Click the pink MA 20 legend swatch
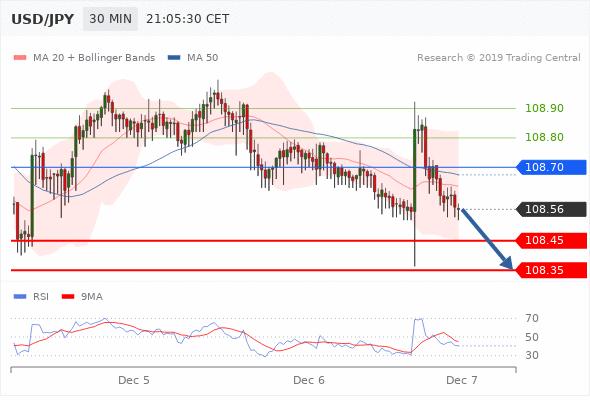Screen dimensions: 590x400 [x=20, y=58]
